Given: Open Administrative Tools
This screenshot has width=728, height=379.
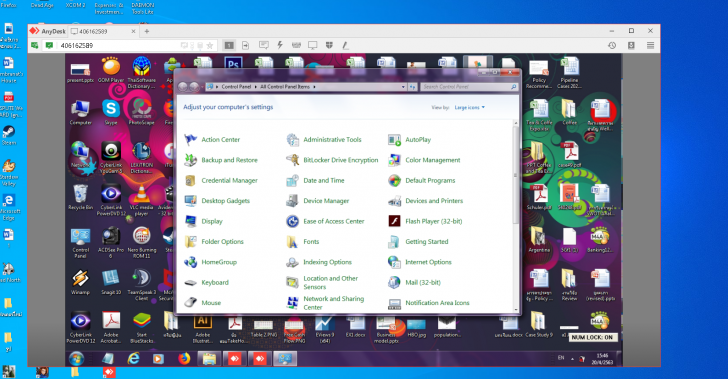Looking at the screenshot, I should point(324,139).
